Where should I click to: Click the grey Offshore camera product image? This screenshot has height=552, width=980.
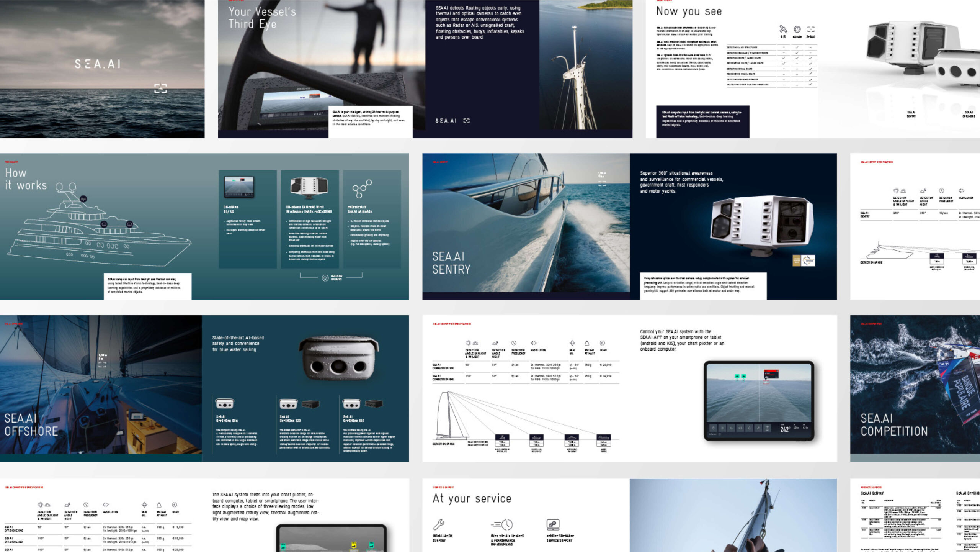pyautogui.click(x=339, y=358)
